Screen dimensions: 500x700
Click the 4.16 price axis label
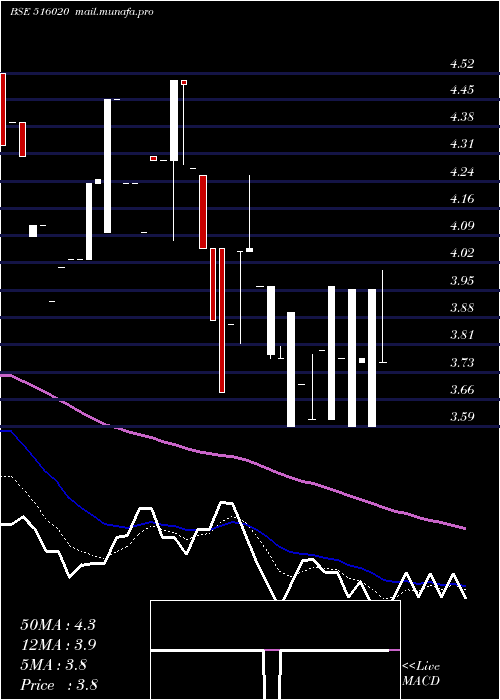pos(462,199)
